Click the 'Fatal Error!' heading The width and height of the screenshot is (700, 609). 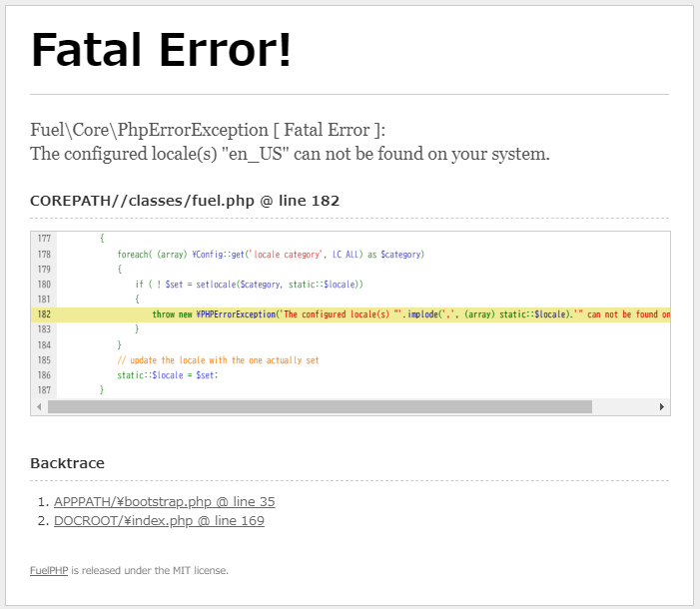click(161, 50)
